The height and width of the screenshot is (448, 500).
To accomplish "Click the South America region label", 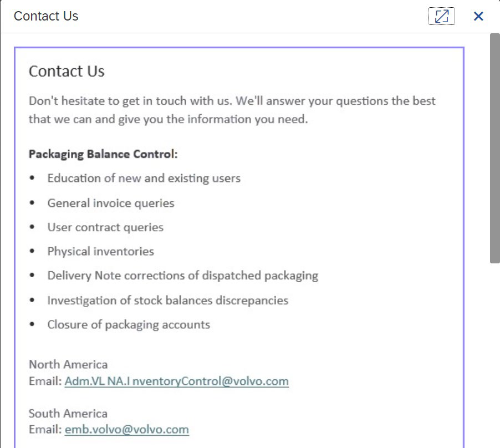I will coord(68,414).
